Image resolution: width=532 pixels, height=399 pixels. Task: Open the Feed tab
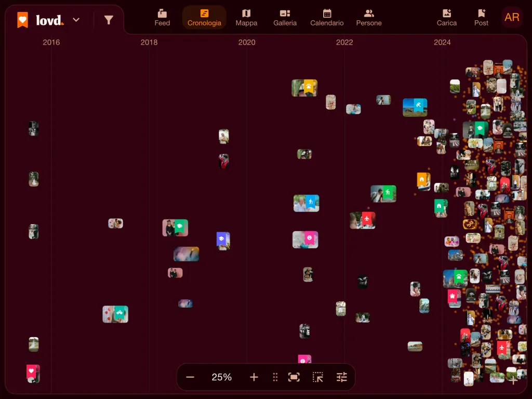point(162,18)
